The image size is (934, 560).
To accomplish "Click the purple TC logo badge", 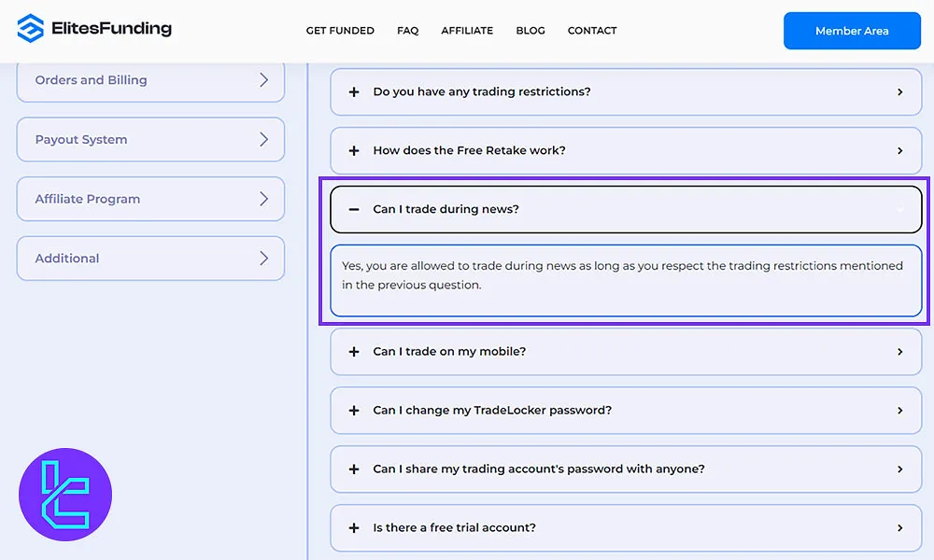I will pos(65,495).
